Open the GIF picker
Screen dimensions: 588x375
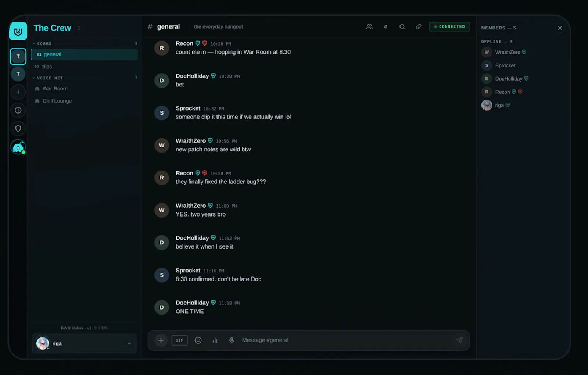pyautogui.click(x=179, y=340)
